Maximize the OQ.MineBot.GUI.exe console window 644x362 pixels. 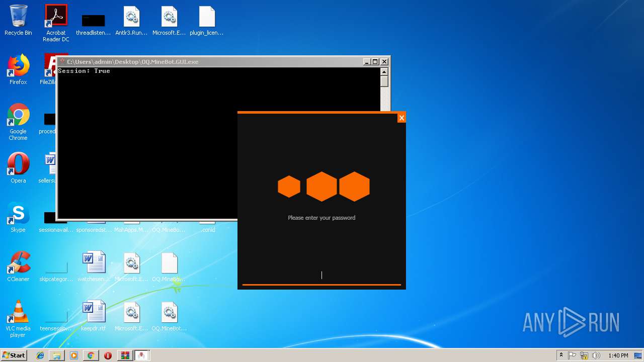(x=375, y=62)
